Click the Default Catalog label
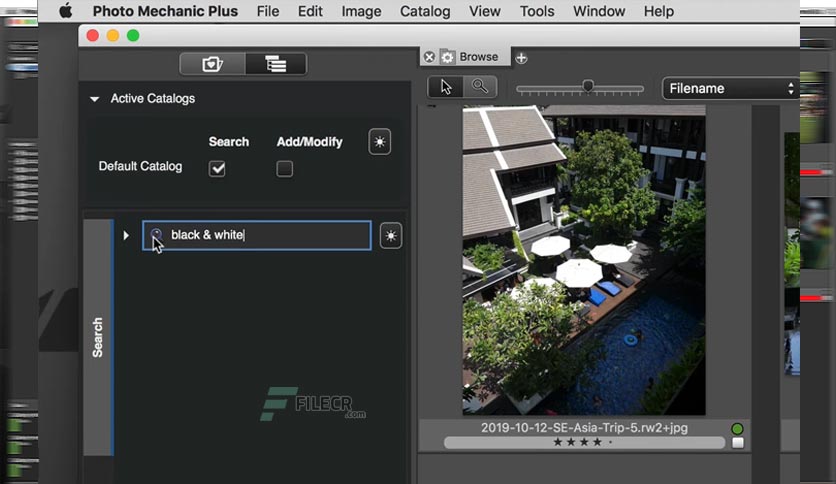Screen dimensions: 836x484 click(140, 166)
